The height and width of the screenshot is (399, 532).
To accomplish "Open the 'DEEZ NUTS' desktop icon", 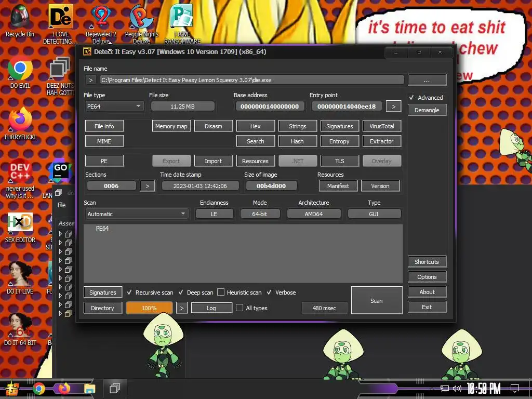I will click(60, 76).
